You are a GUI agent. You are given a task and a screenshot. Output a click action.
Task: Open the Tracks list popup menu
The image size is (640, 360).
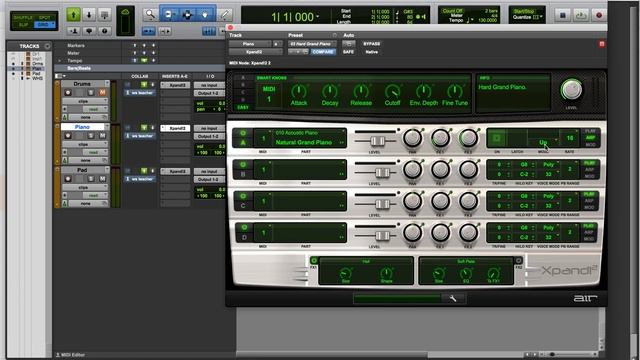[x=47, y=46]
